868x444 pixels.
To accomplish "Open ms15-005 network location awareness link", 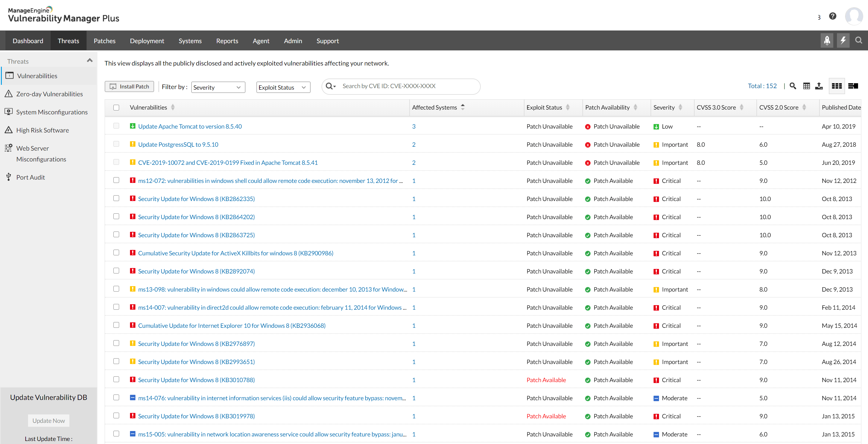I will pyautogui.click(x=272, y=434).
